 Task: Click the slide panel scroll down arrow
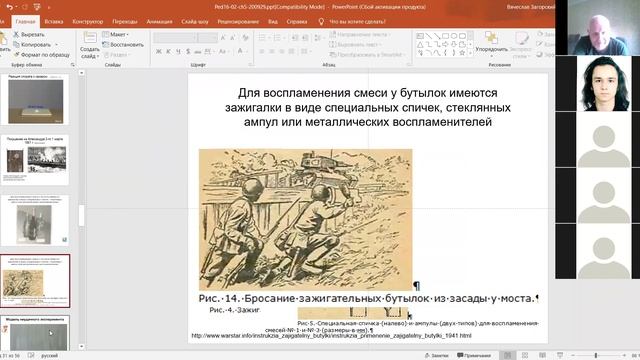[x=82, y=346]
